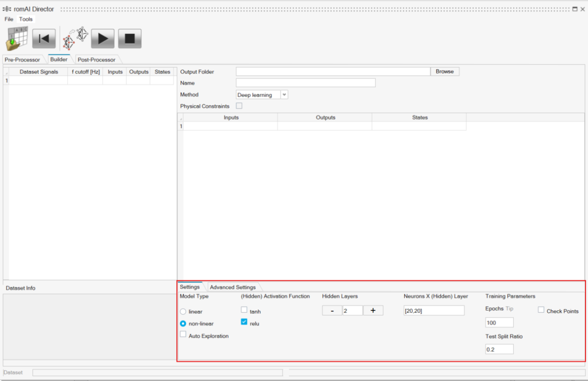Click the Test Split Ratio field

499,349
